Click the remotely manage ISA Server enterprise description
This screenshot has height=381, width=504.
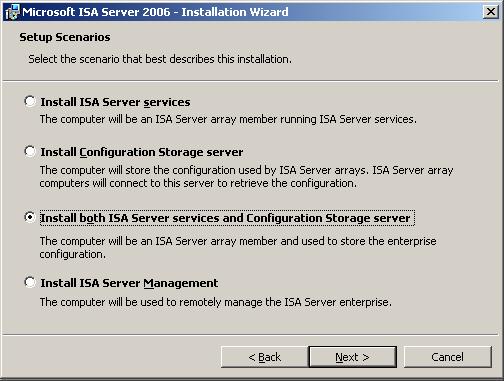tap(216, 302)
